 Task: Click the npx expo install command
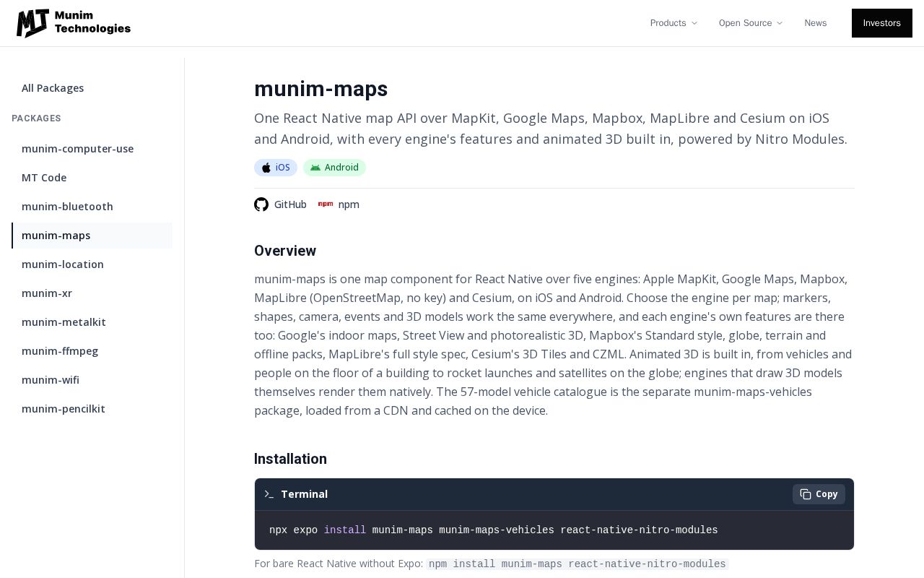click(494, 530)
